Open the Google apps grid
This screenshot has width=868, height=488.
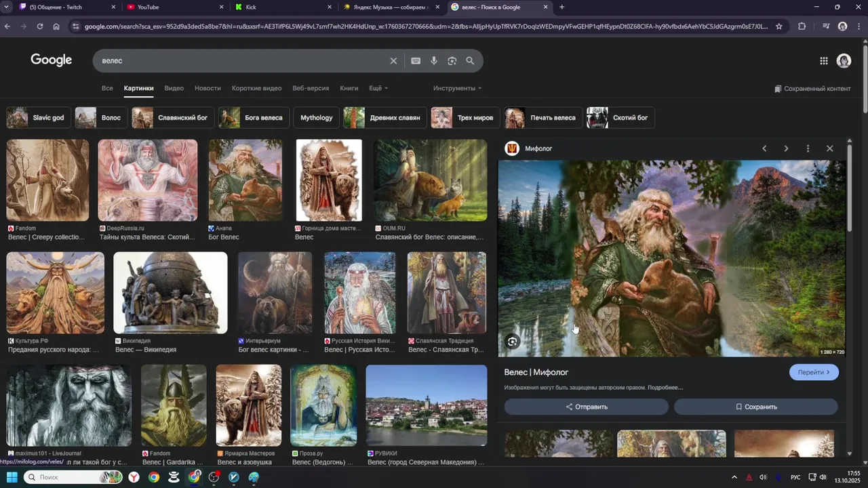(x=824, y=61)
